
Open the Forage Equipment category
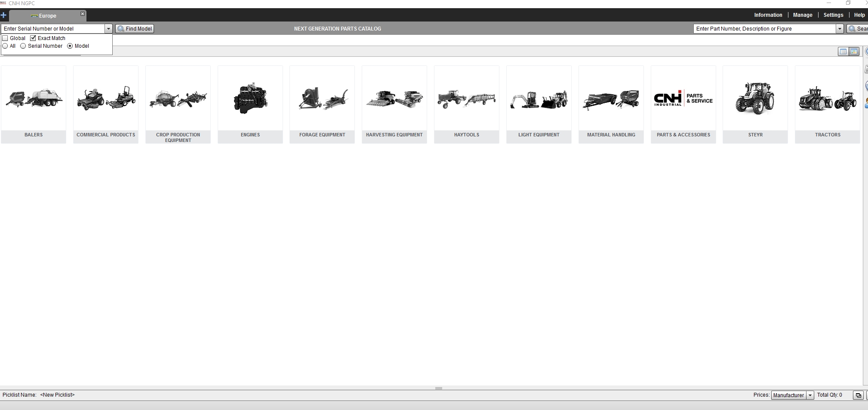322,105
